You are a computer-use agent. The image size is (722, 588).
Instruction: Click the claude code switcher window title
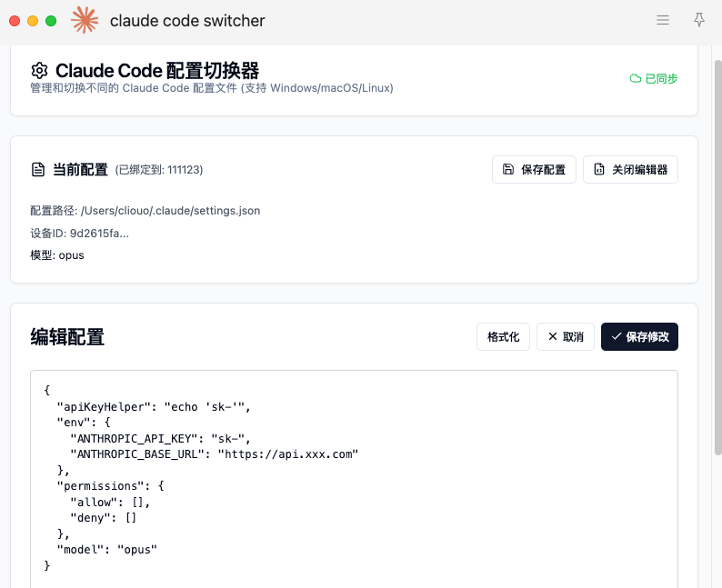(187, 21)
